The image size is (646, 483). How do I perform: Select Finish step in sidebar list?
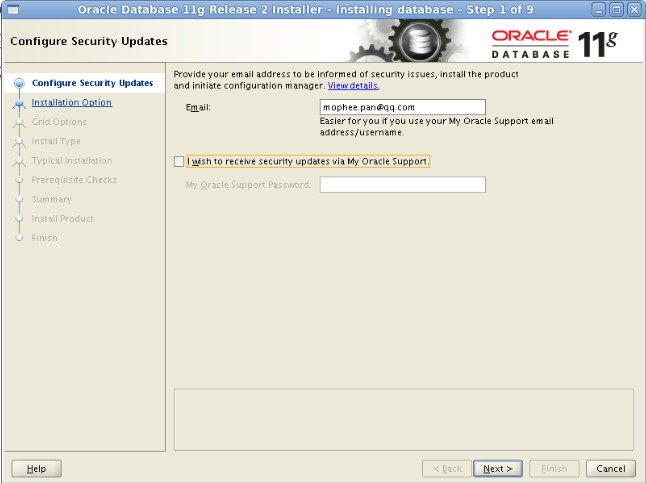click(x=44, y=238)
